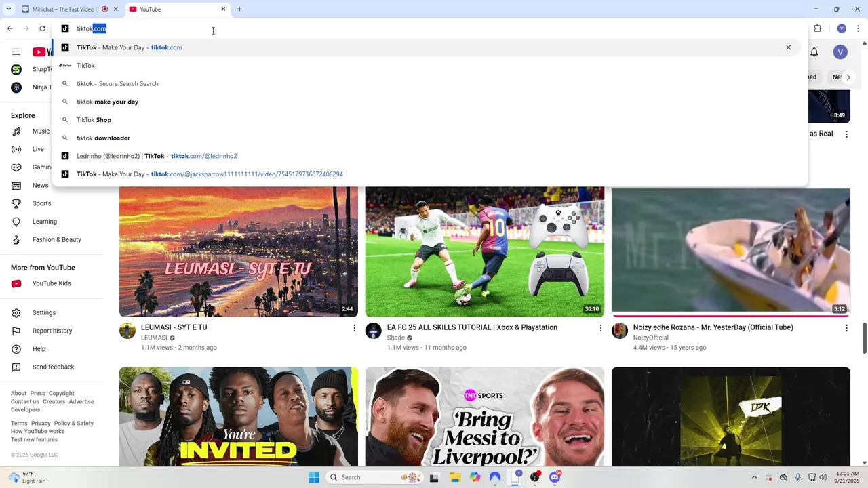This screenshot has width=868, height=488.
Task: Select Ledrinho TikTok profile suggestion
Action: coord(427,156)
